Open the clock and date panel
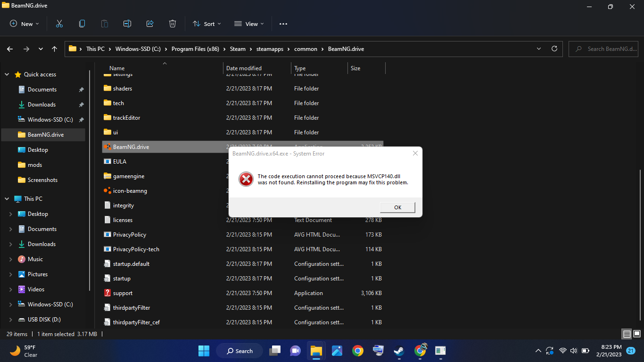This screenshot has height=362, width=644. (x=609, y=351)
